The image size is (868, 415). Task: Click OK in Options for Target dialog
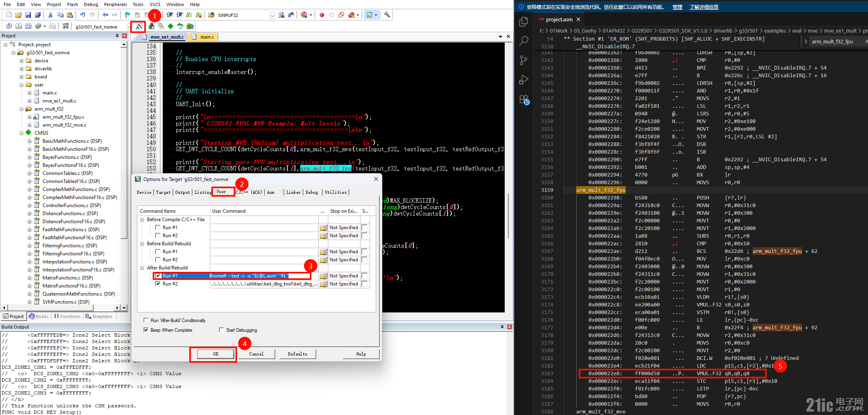point(215,354)
